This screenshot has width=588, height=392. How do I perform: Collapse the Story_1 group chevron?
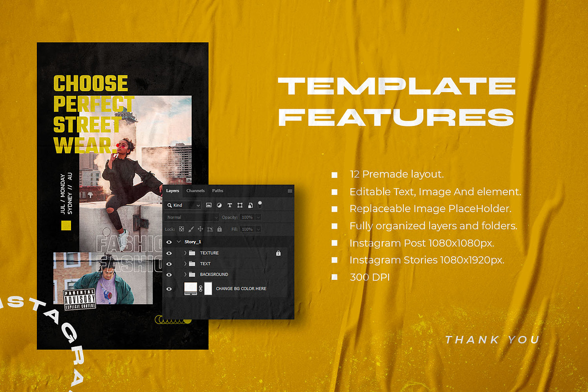click(x=179, y=242)
